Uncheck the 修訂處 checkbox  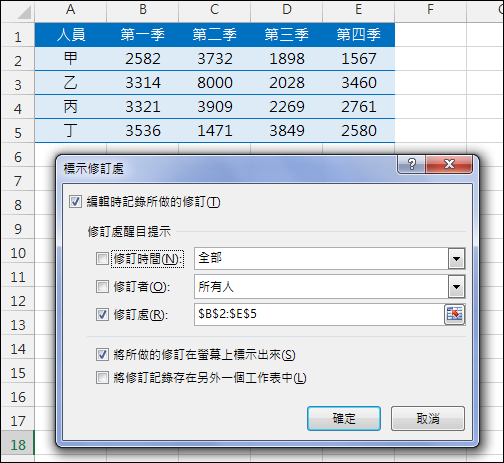tap(102, 314)
